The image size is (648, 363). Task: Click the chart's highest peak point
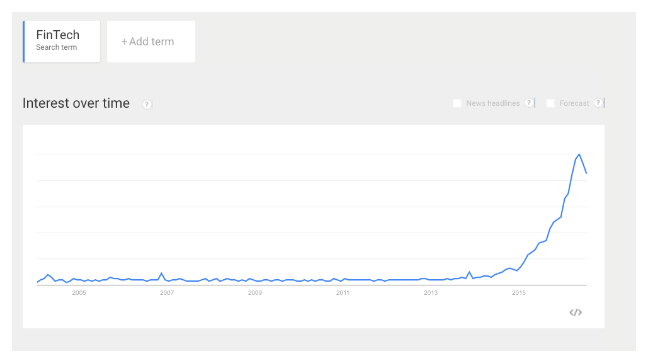pyautogui.click(x=579, y=155)
